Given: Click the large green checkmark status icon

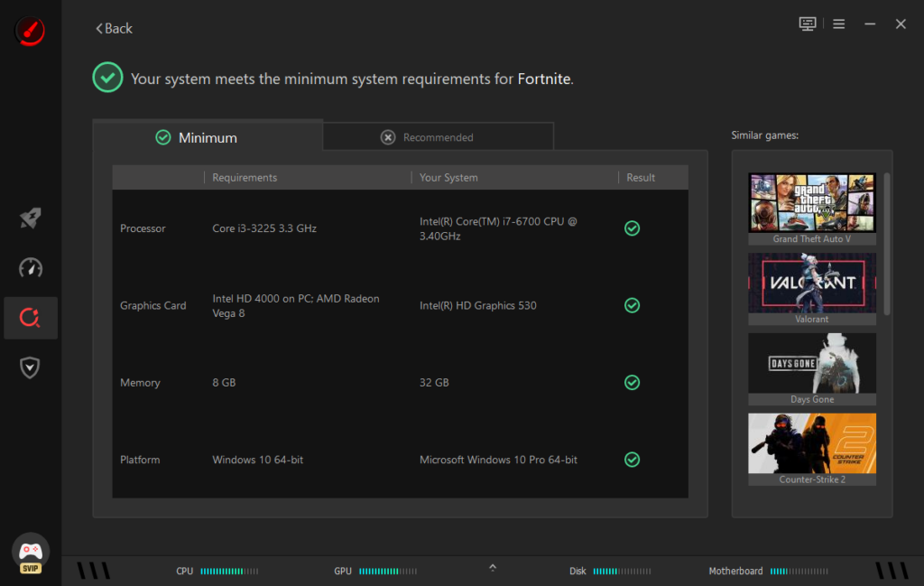Looking at the screenshot, I should [108, 78].
